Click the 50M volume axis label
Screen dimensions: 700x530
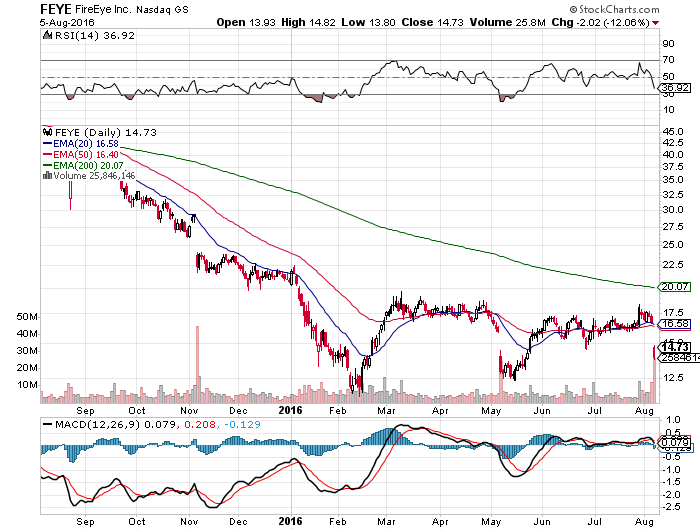27,317
